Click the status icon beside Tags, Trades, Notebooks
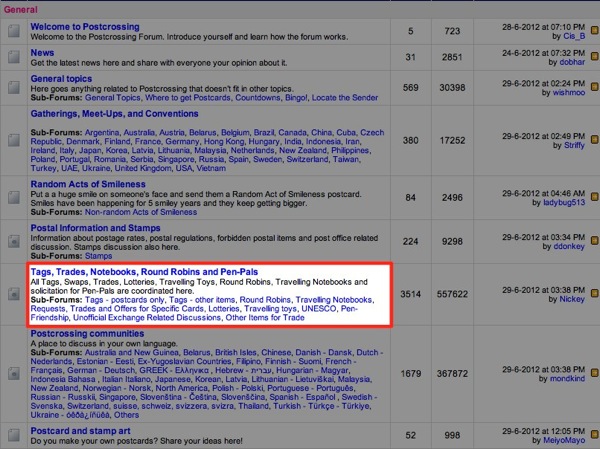Image resolution: width=600 pixels, height=449 pixels. point(14,294)
